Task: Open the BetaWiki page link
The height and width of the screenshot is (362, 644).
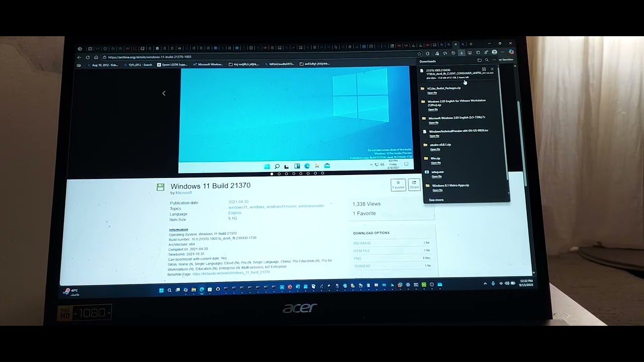Action: click(x=231, y=273)
